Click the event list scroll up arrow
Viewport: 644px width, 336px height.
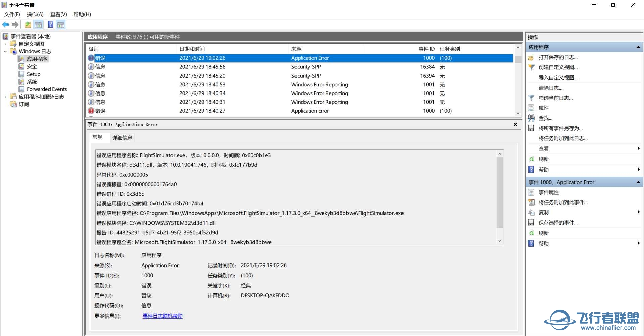pyautogui.click(x=518, y=48)
